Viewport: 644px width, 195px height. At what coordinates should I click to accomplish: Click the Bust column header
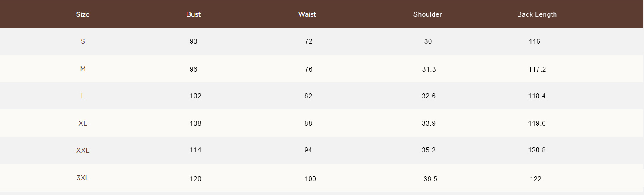coord(193,14)
